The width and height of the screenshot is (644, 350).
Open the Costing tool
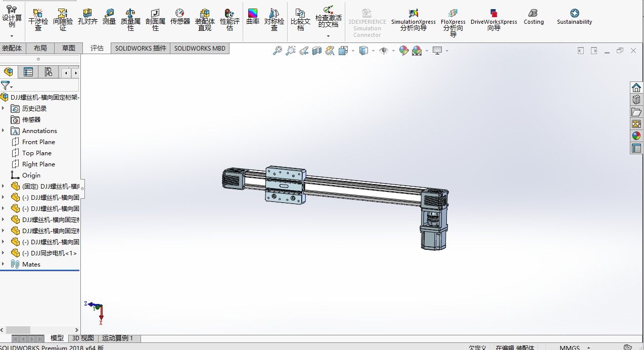tap(533, 17)
